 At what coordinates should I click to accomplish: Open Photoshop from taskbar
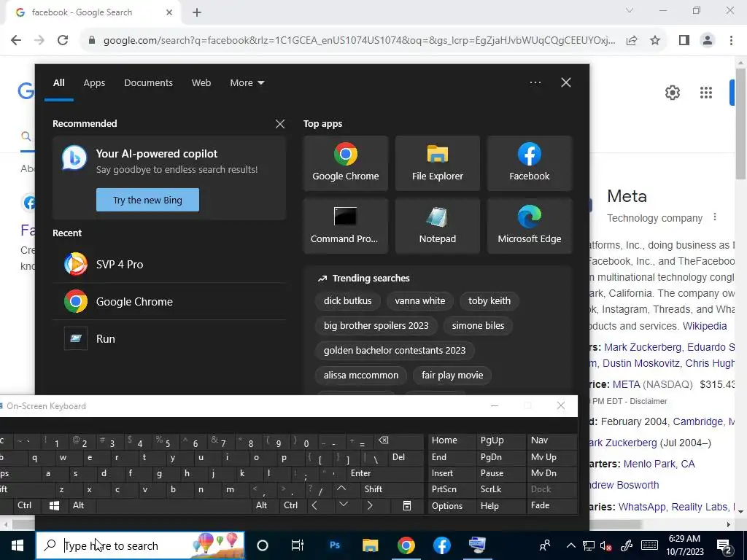(334, 545)
